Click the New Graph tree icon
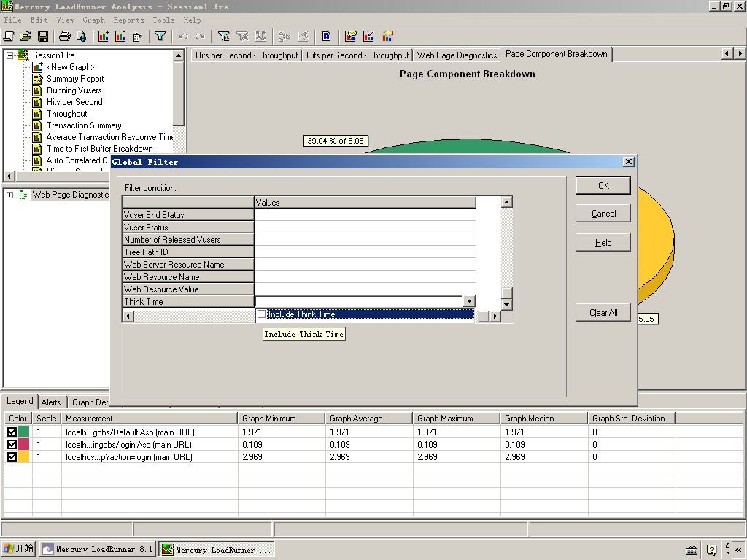Viewport: 747px width, 560px height. [x=37, y=67]
